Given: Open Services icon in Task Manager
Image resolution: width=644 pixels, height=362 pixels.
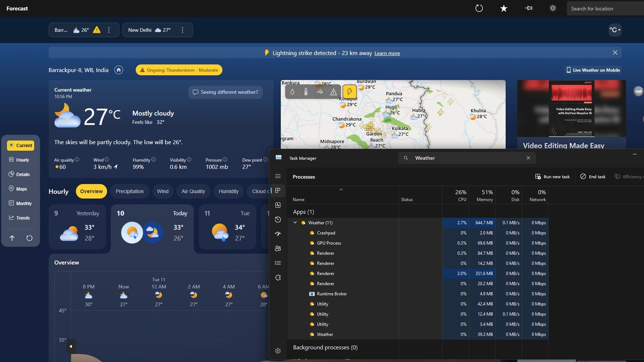Looking at the screenshot, I should coord(278,278).
